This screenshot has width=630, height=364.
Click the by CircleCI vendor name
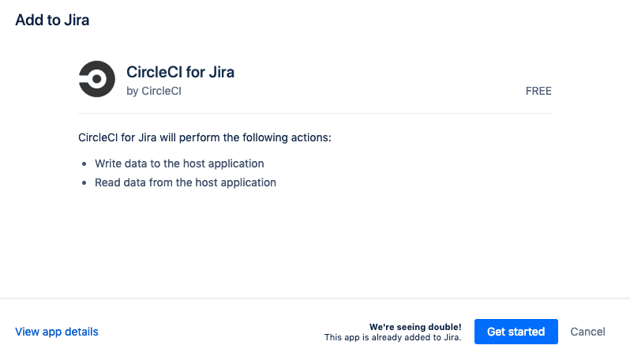coord(154,92)
